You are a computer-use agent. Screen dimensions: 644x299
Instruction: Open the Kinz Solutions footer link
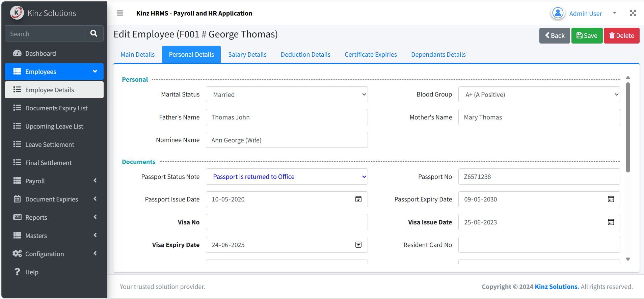coord(557,287)
